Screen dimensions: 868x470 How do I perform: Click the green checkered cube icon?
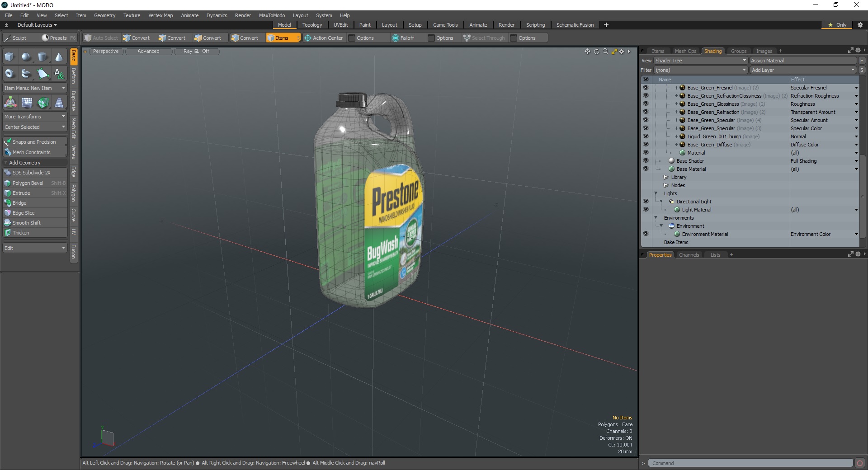coord(42,103)
